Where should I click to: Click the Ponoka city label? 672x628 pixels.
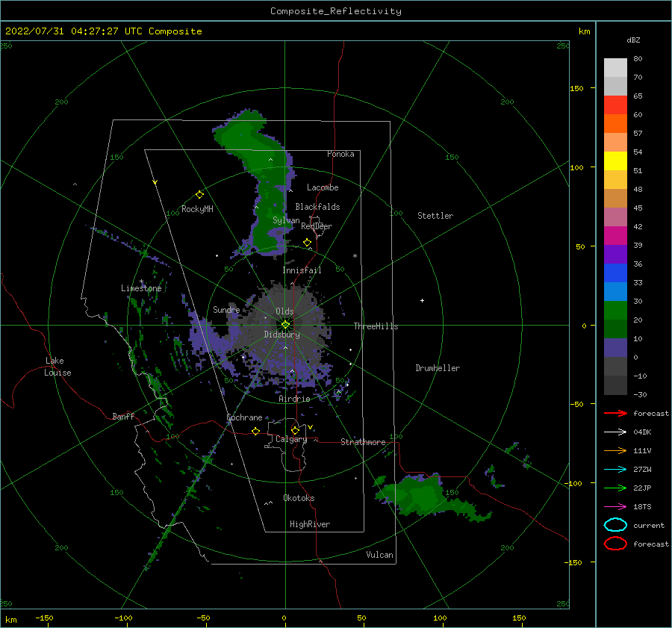click(x=340, y=154)
